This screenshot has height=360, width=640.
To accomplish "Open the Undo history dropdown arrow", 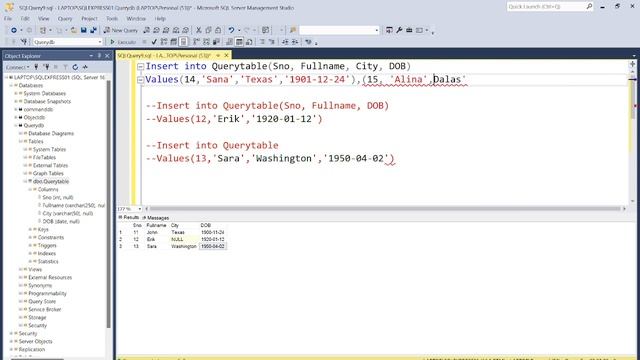I will tap(239, 30).
